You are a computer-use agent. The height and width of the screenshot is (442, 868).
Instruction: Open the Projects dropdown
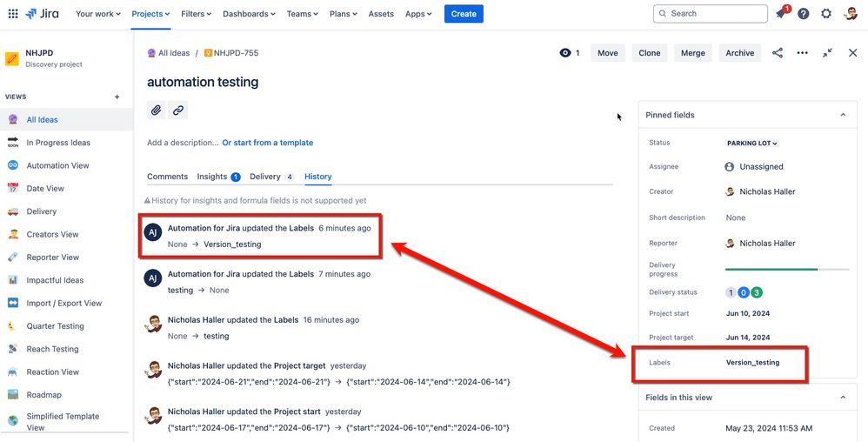point(150,14)
